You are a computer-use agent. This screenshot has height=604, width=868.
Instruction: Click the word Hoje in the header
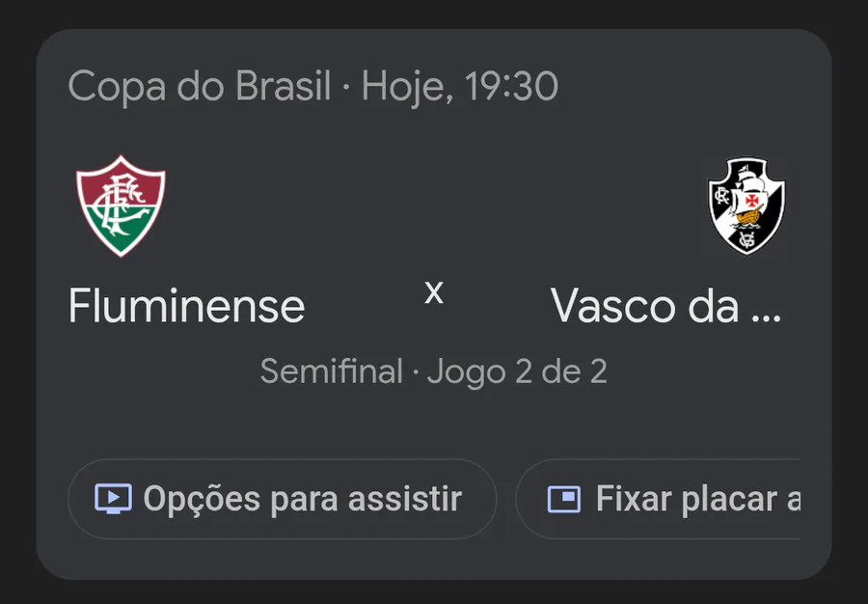403,88
